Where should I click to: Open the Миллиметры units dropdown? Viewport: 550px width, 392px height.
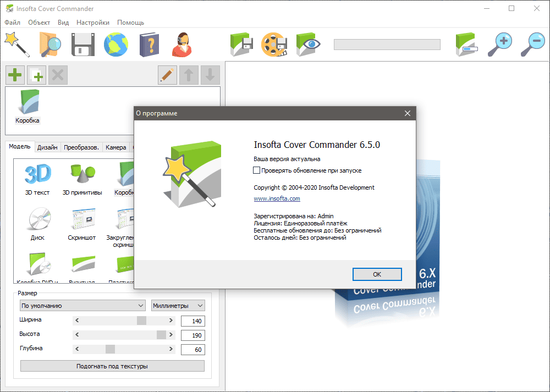(x=178, y=306)
